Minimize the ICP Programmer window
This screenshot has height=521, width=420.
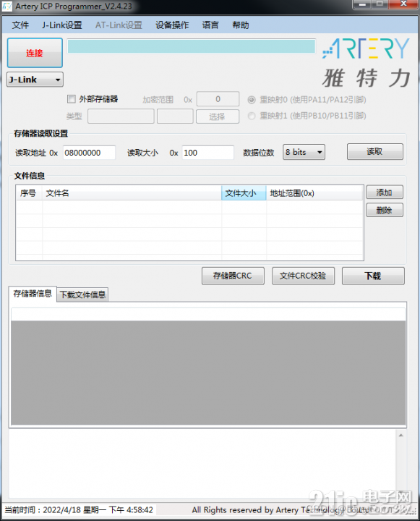click(362, 4)
